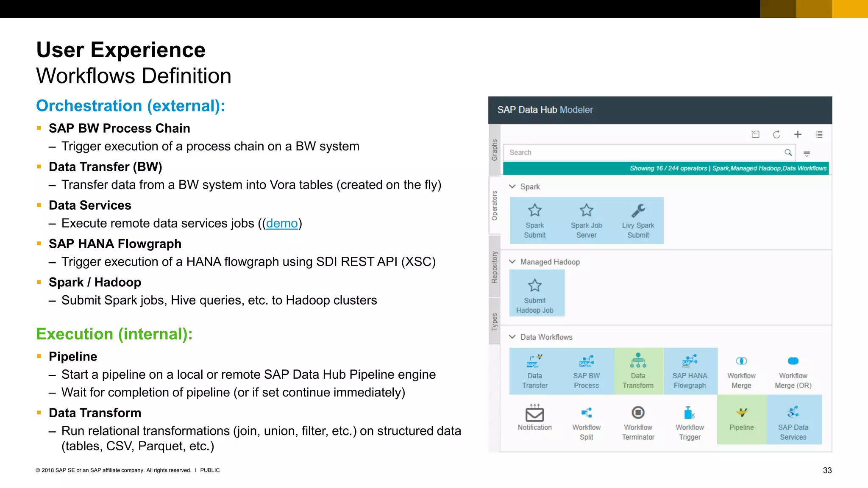Click the 'PUBLIC' footer label
This screenshot has height=488, width=868.
click(x=210, y=470)
